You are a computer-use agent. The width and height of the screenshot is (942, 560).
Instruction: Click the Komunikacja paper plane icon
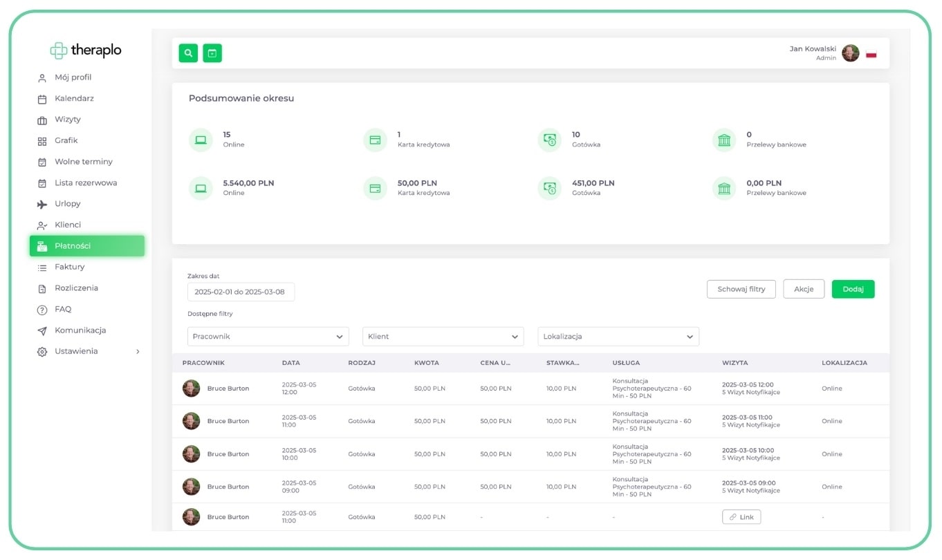point(42,330)
